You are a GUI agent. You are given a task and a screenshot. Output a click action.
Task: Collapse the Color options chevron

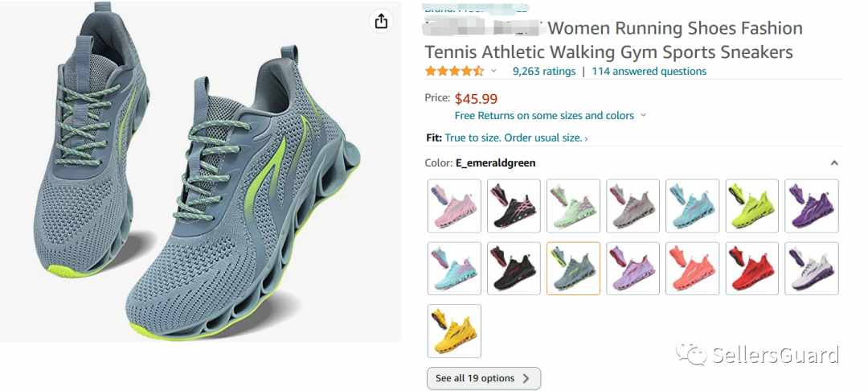click(x=834, y=163)
